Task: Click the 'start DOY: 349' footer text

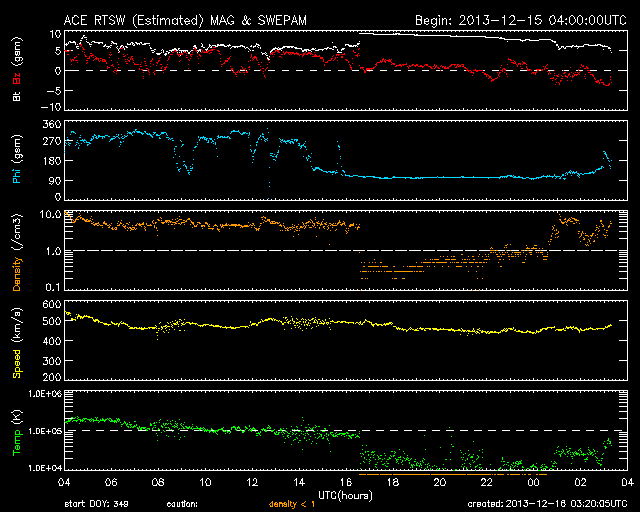Action: coord(96,504)
